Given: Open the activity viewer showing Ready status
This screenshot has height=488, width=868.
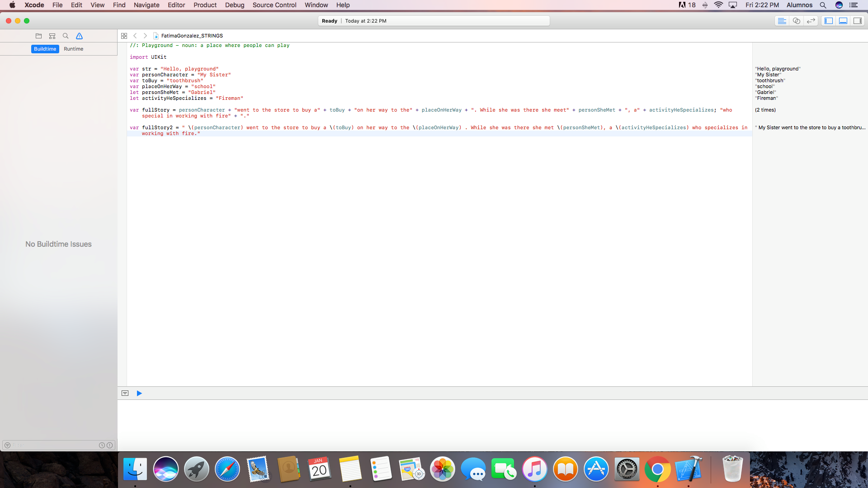Looking at the screenshot, I should 434,21.
